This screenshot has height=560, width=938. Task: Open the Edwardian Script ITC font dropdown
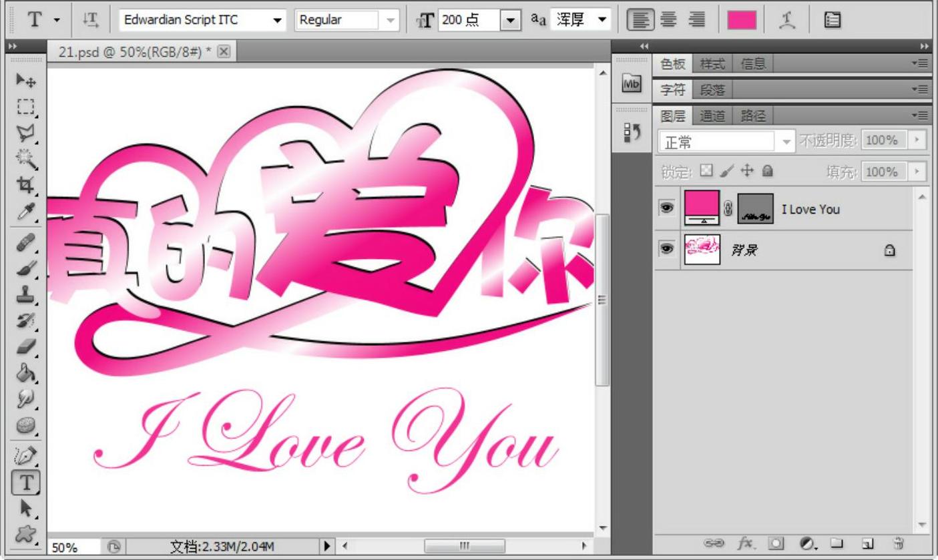point(277,20)
